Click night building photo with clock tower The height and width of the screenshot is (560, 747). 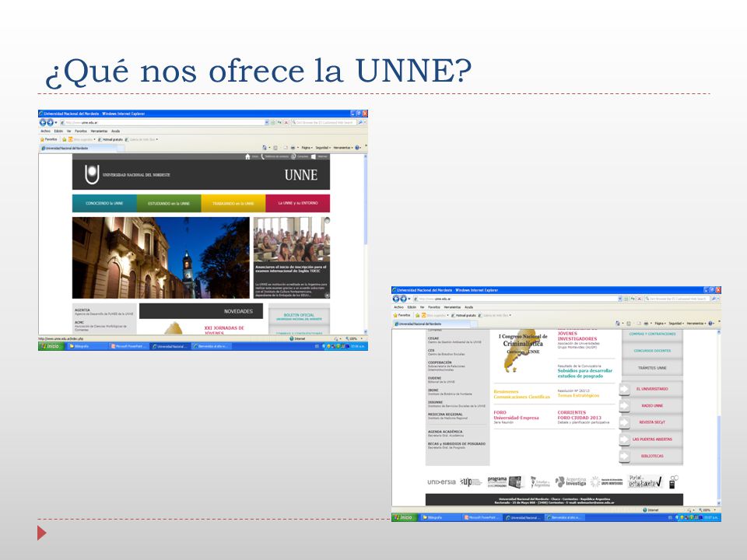click(161, 258)
